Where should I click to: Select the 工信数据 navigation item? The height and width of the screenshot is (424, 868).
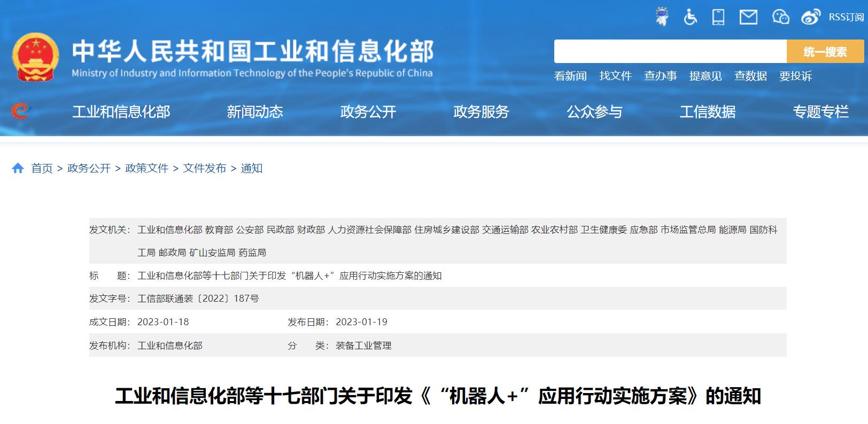tap(708, 112)
